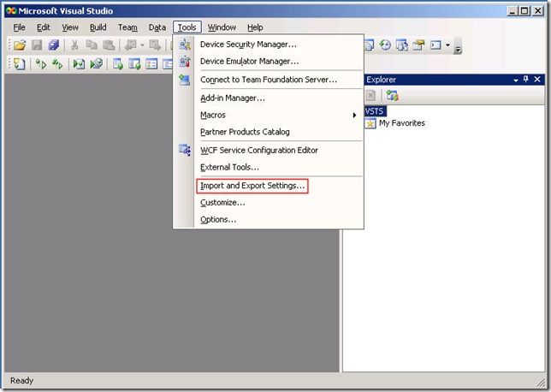
Task: Click the Device Emulator Manager menu icon
Action: tap(185, 61)
